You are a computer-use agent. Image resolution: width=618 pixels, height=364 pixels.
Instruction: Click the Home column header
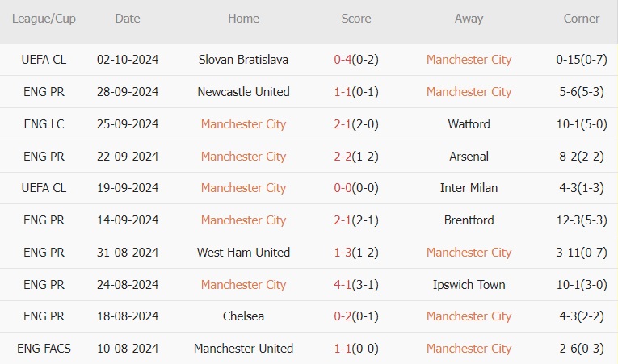(243, 19)
